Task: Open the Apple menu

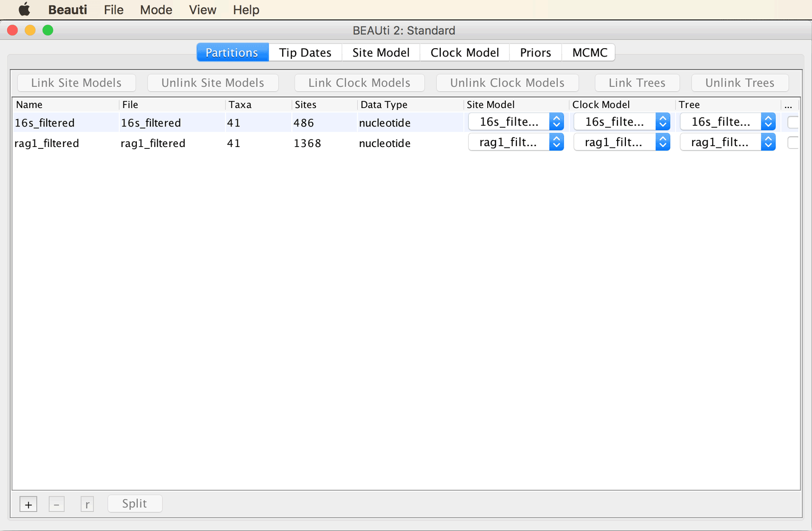Action: [x=24, y=9]
